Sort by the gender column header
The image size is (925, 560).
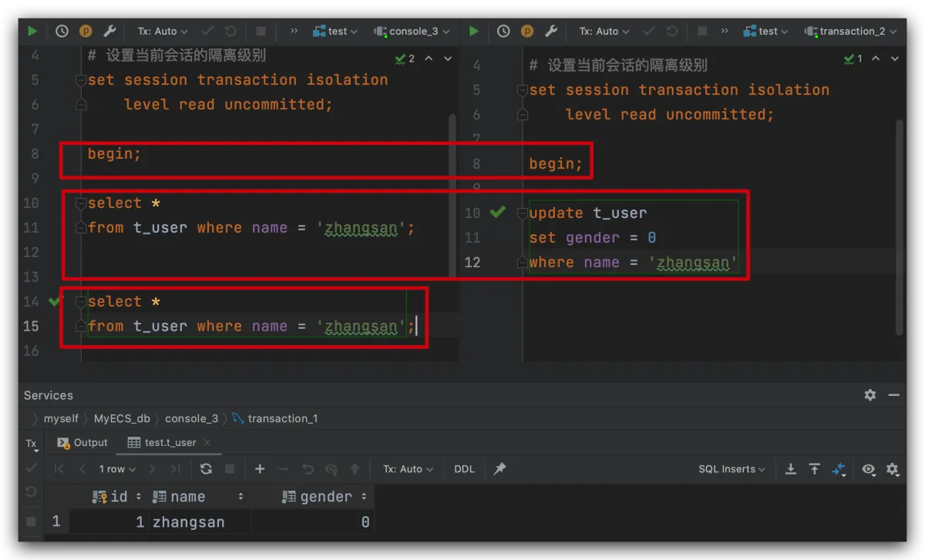tap(325, 498)
